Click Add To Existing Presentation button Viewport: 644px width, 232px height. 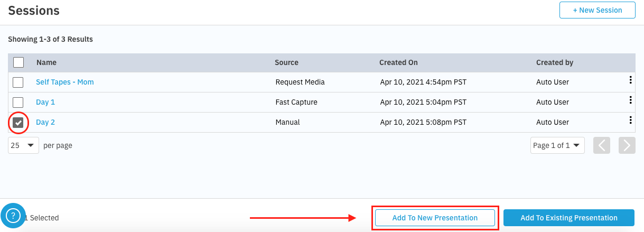(x=568, y=218)
